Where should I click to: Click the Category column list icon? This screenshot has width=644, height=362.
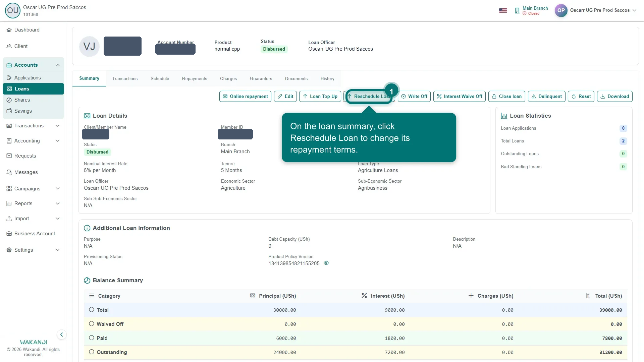click(x=91, y=296)
